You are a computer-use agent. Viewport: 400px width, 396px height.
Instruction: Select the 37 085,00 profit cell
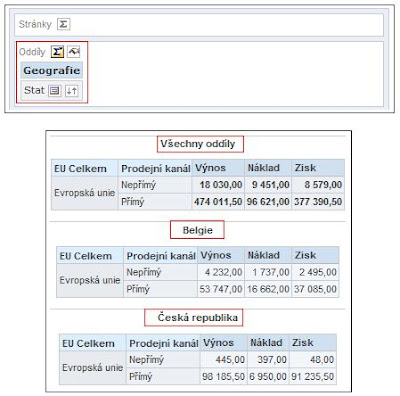click(315, 289)
